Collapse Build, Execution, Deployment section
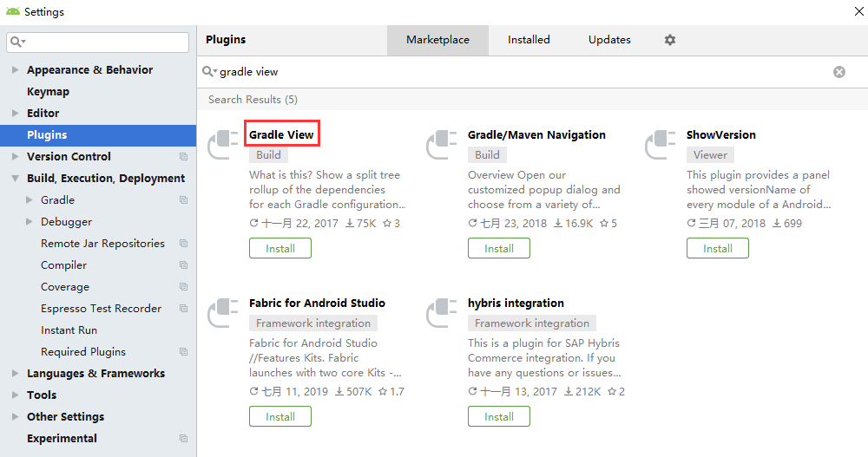Viewport: 868px width, 457px height. [16, 179]
